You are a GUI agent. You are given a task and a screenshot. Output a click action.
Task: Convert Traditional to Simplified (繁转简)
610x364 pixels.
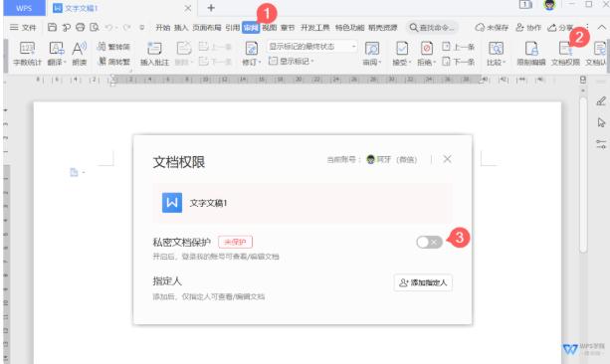113,47
